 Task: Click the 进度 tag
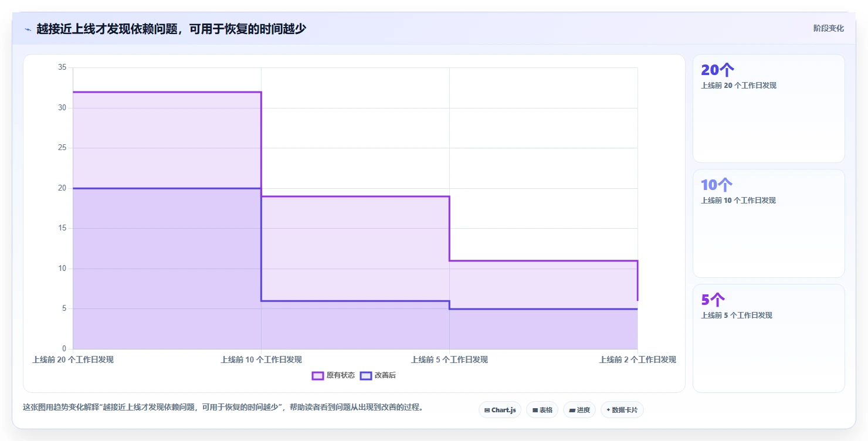[579, 410]
